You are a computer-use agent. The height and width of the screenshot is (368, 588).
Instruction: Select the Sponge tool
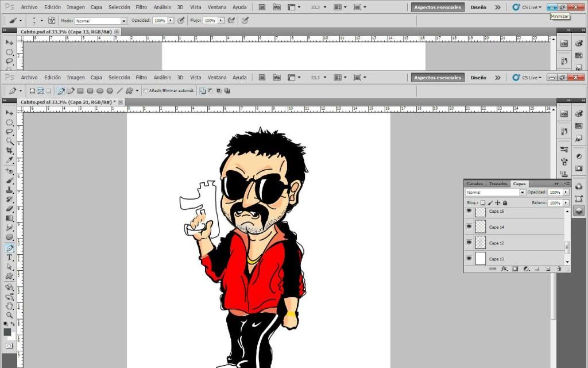9,237
